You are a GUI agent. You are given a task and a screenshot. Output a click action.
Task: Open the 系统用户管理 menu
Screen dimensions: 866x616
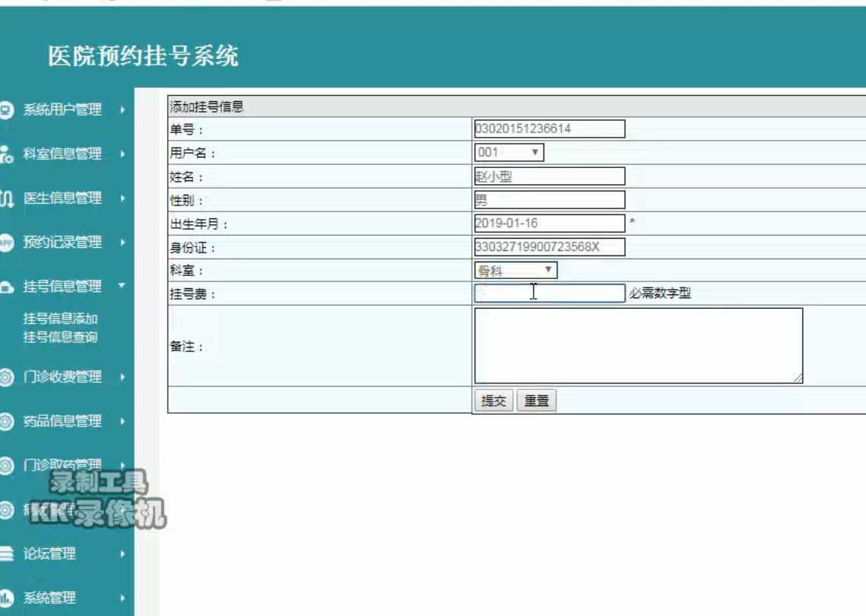click(x=62, y=110)
